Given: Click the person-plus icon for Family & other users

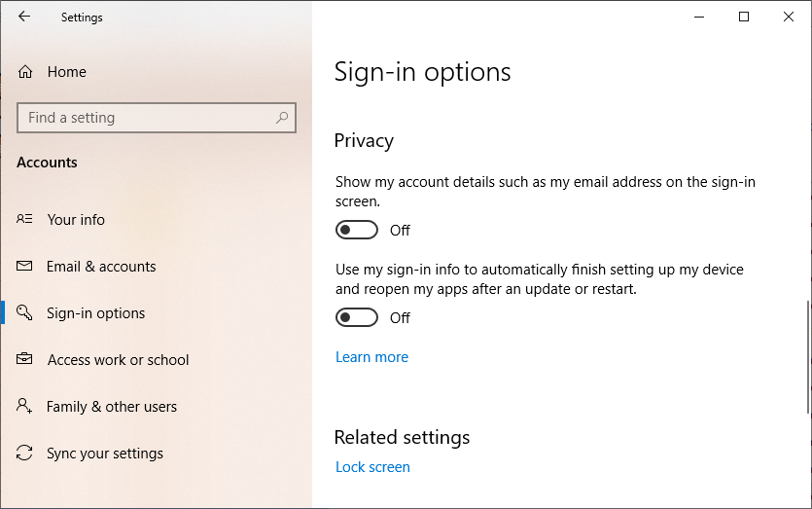Looking at the screenshot, I should pos(25,407).
